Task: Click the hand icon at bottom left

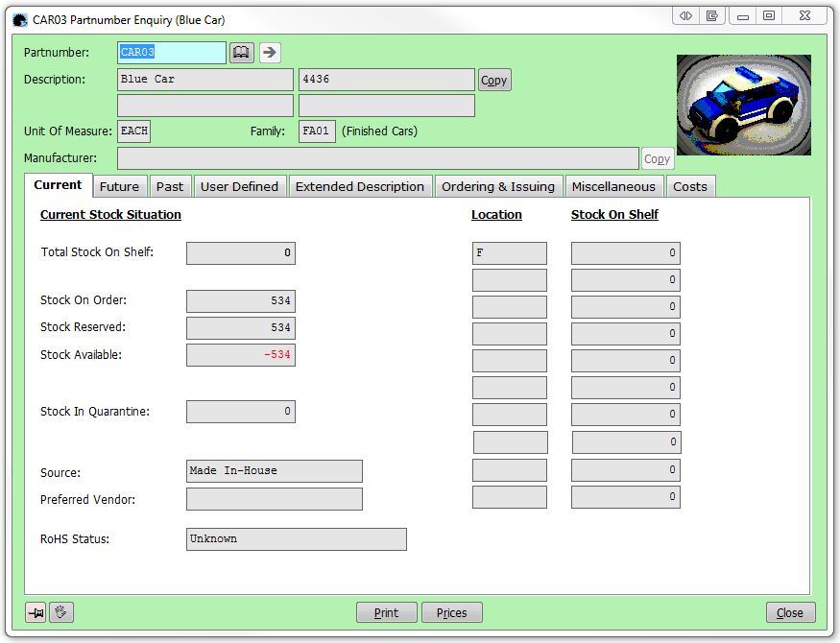Action: pos(61,612)
